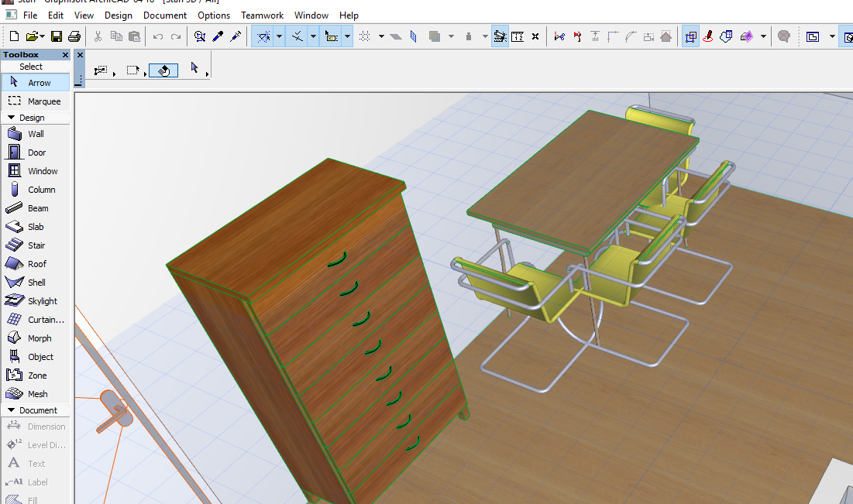
Task: Open the Window menu
Action: (x=311, y=15)
